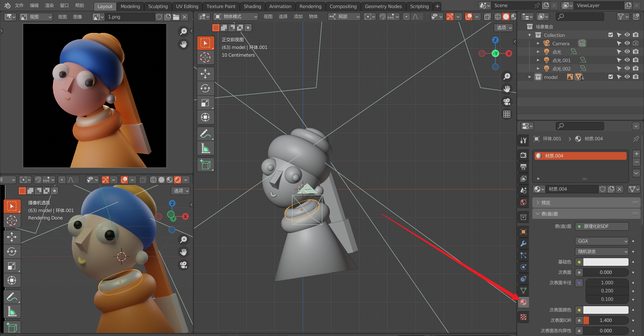Viewport: 644px width, 336px height.
Task: Click zoom magnifier in image editor
Action: [183, 32]
